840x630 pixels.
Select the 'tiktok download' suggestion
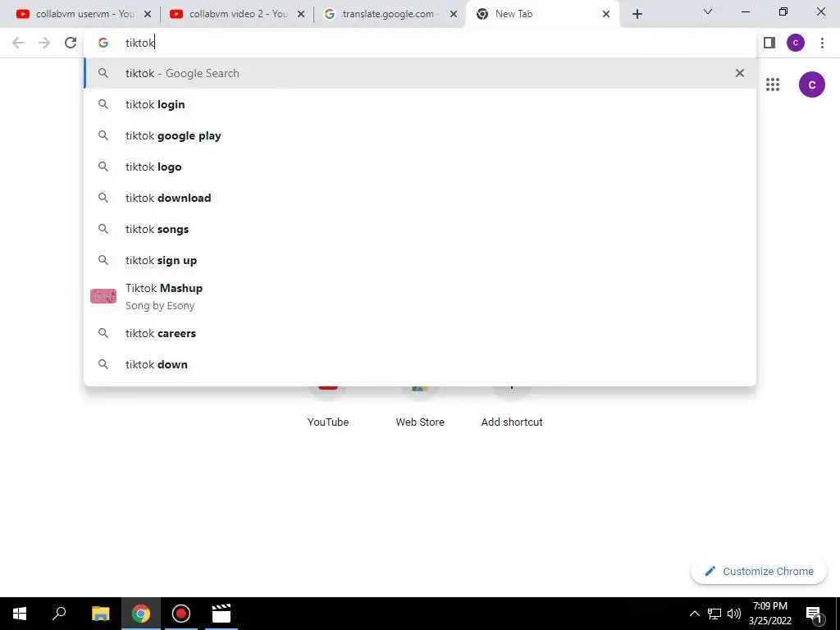tap(420, 198)
